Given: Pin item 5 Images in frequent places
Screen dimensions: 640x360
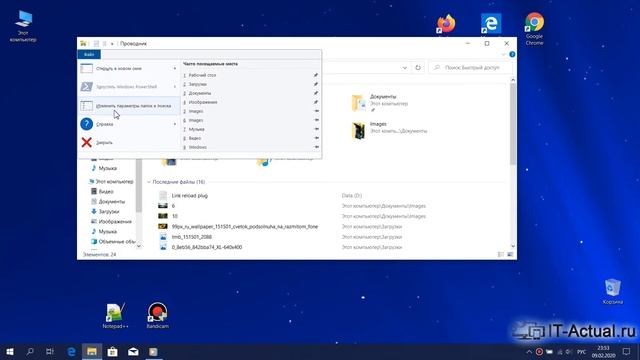Looking at the screenshot, I should click(316, 111).
